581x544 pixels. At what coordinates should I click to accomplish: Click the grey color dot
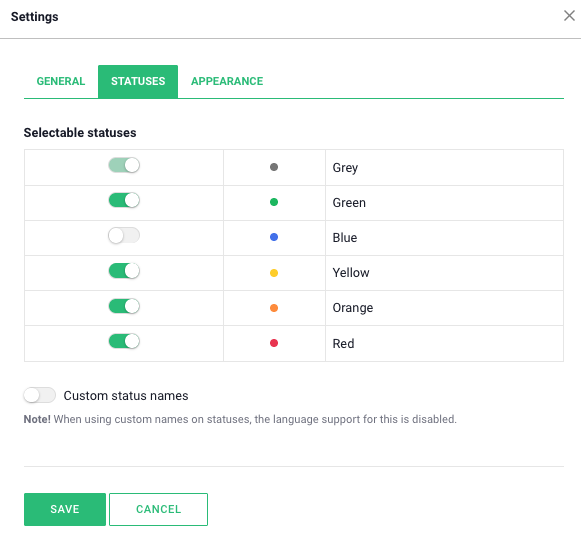click(x=274, y=167)
